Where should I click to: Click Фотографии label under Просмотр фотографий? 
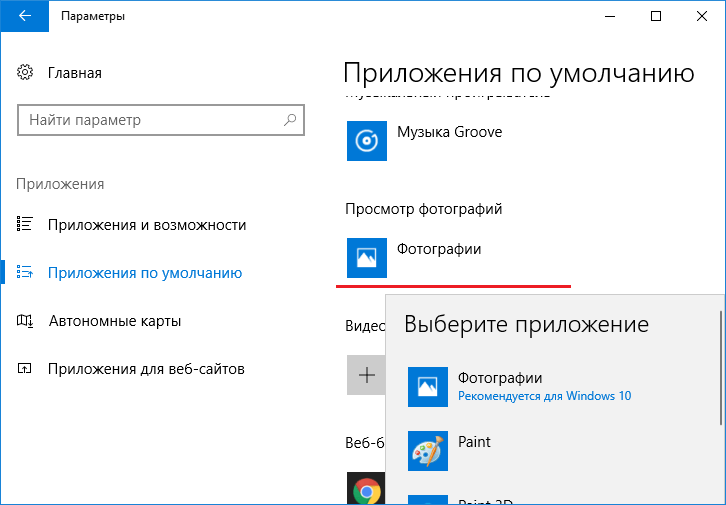click(439, 249)
